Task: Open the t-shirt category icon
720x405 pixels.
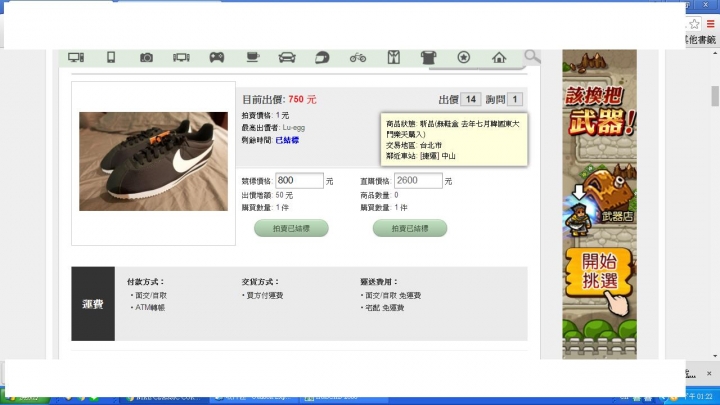Action: 428,57
